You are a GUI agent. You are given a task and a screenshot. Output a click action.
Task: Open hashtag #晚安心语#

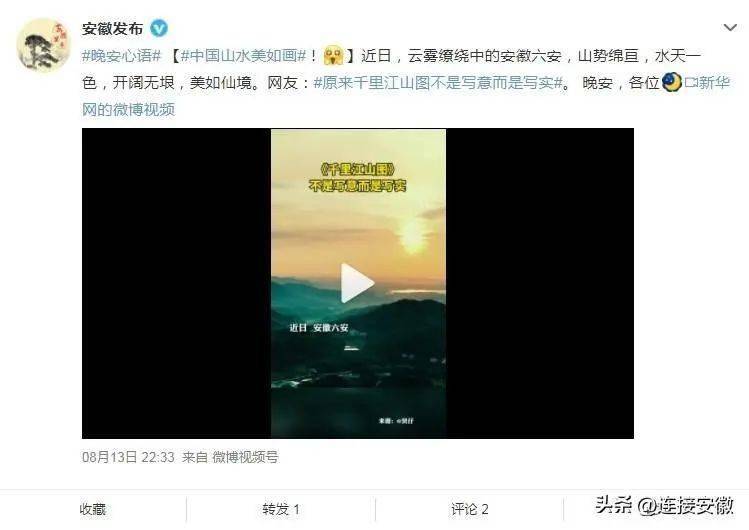[x=122, y=56]
